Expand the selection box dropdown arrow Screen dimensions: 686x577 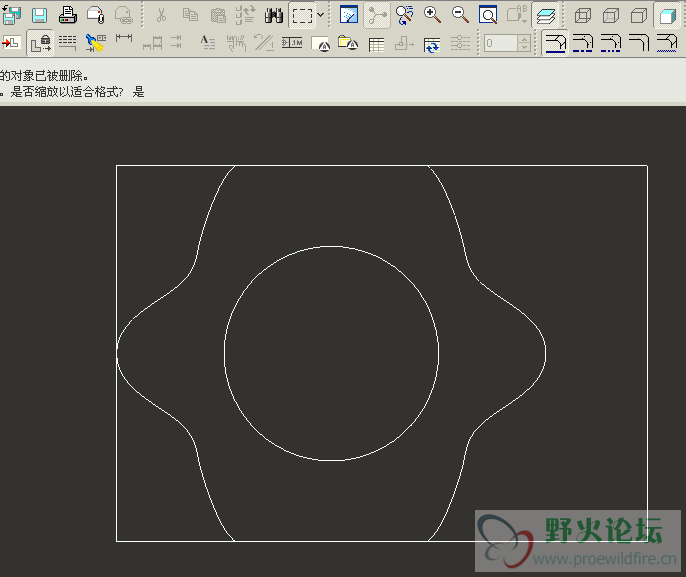pyautogui.click(x=321, y=15)
